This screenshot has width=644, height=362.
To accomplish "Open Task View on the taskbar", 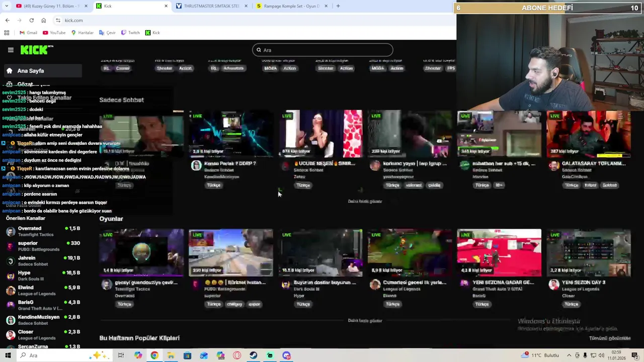I will 121,355.
